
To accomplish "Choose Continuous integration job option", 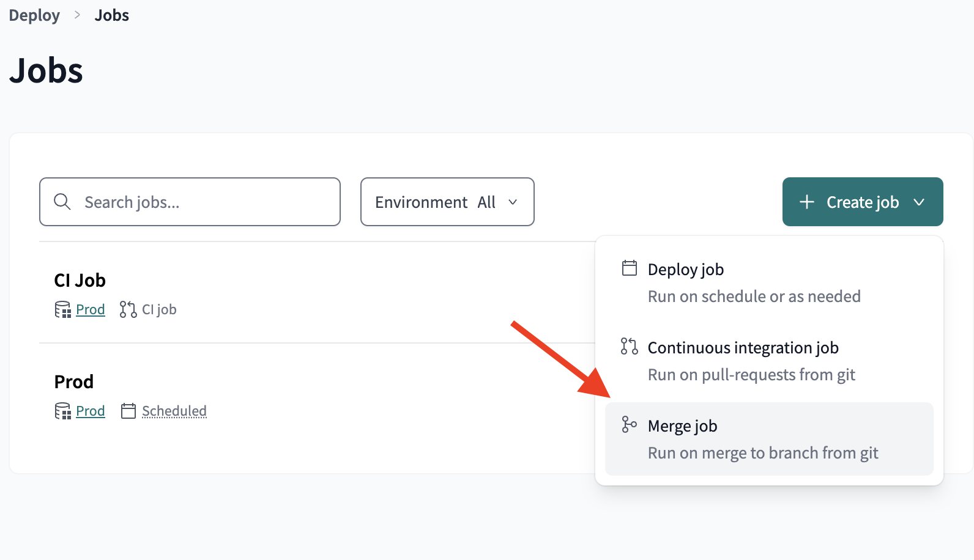I will 769,361.
